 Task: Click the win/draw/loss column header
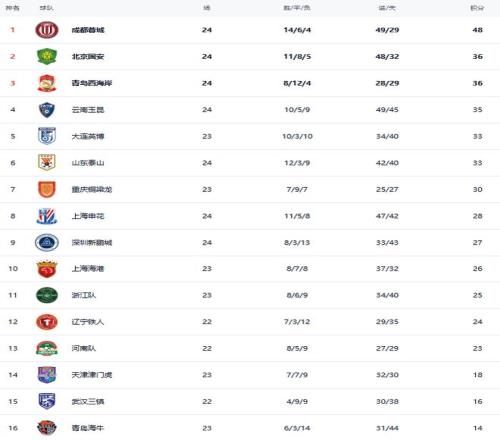(x=297, y=8)
